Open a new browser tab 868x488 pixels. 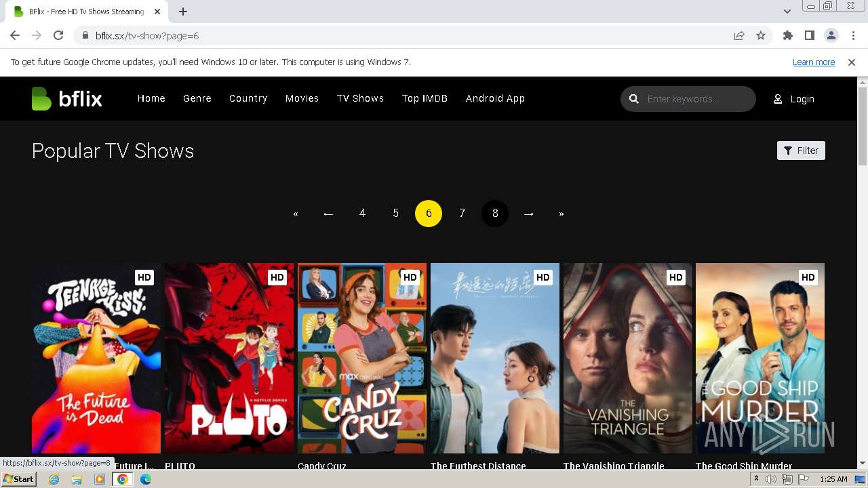point(183,12)
